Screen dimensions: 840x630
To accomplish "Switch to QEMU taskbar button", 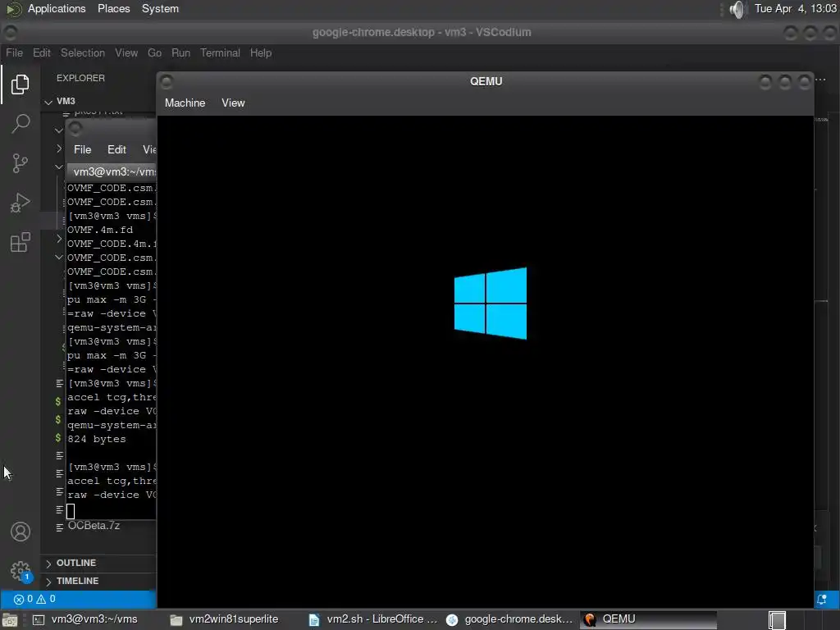I will (648, 619).
